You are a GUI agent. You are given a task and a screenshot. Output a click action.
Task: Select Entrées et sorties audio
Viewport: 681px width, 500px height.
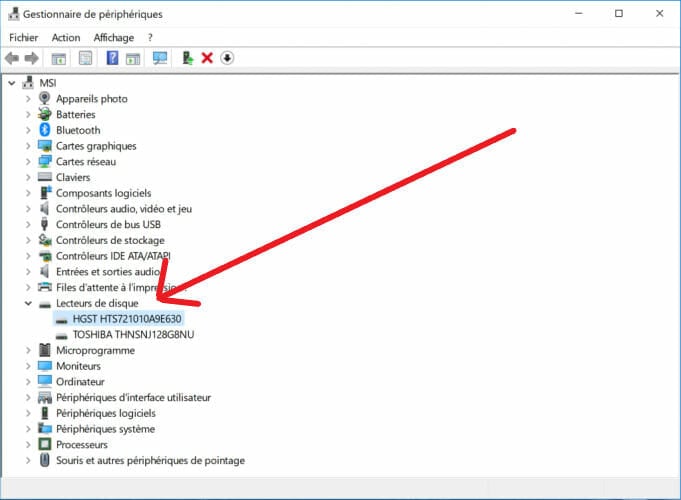[x=108, y=272]
